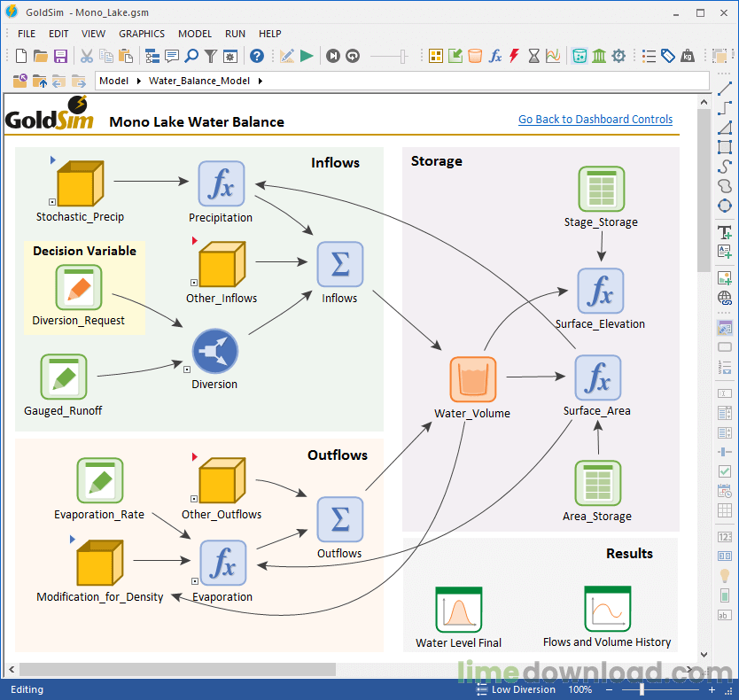The height and width of the screenshot is (700, 739).
Task: Select the ellipse drawing tool in sidebar
Action: [x=724, y=206]
